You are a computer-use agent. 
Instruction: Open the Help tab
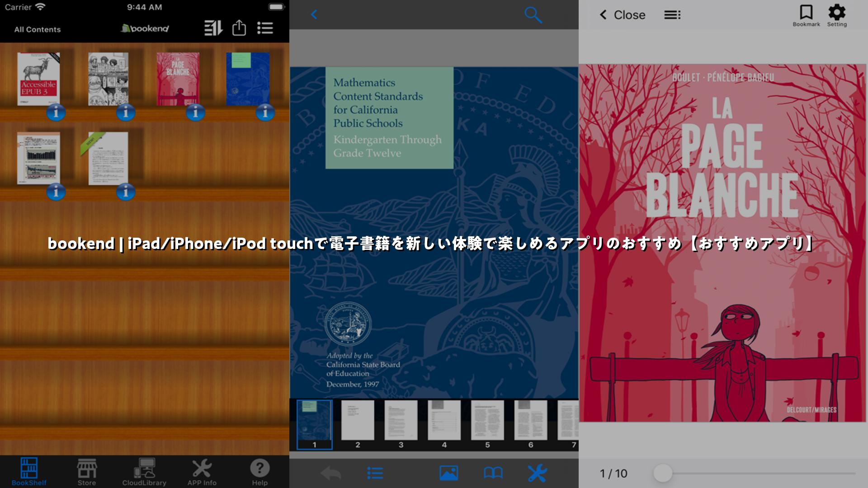(260, 472)
